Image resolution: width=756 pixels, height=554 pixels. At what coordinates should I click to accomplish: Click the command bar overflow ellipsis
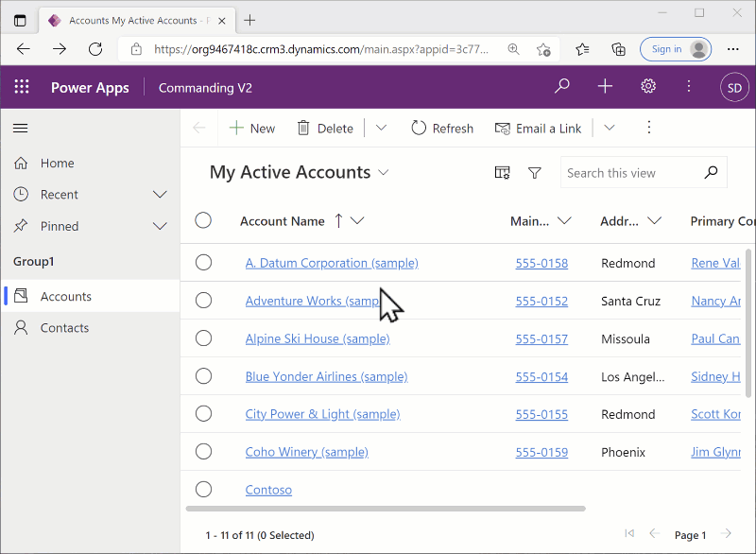649,128
